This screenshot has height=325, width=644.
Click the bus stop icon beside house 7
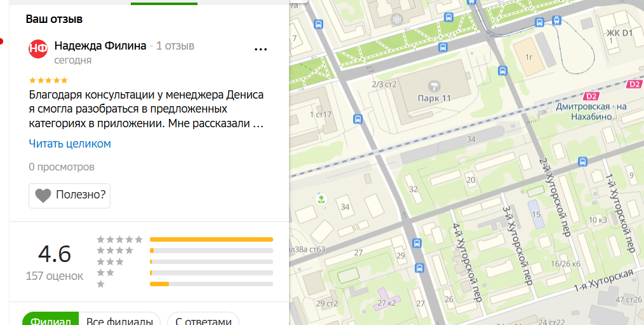(x=318, y=24)
